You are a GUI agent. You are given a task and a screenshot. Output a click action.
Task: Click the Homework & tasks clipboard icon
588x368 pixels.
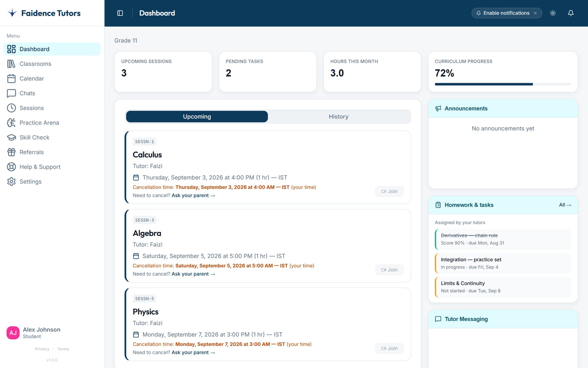438,205
